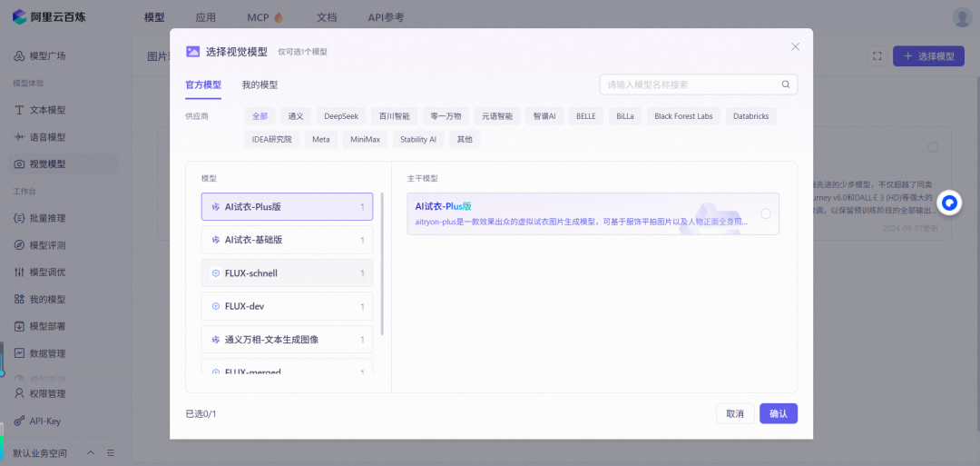
Task: Click the FLUX-schnell list item icon
Action: (216, 273)
